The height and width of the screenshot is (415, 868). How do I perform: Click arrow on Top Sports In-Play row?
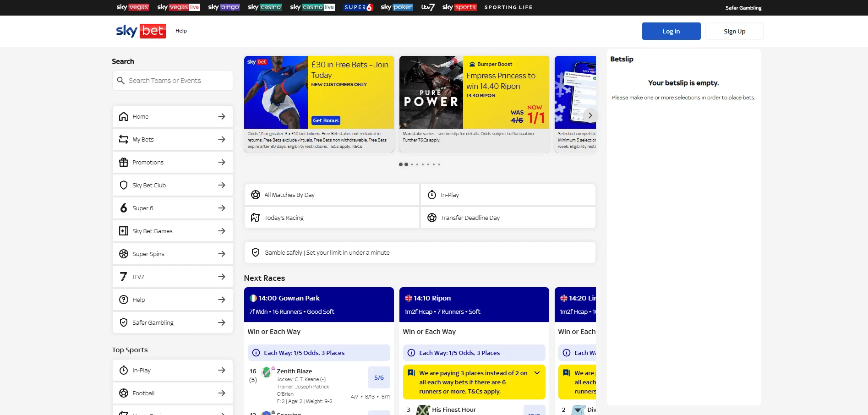click(222, 370)
